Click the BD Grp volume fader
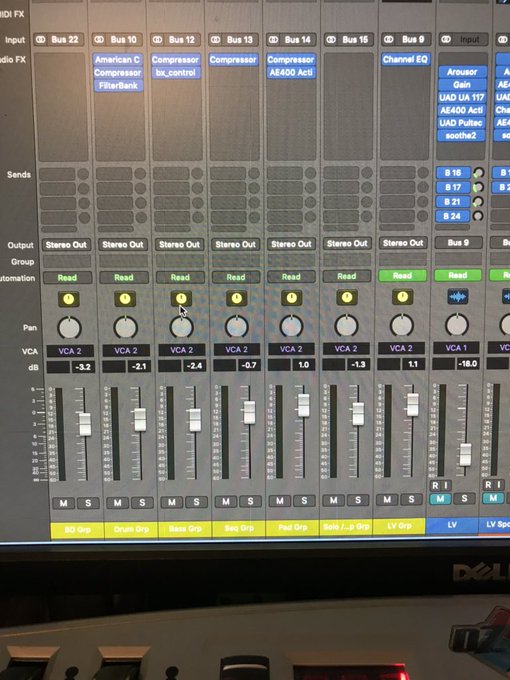The height and width of the screenshot is (680, 510). 85,424
